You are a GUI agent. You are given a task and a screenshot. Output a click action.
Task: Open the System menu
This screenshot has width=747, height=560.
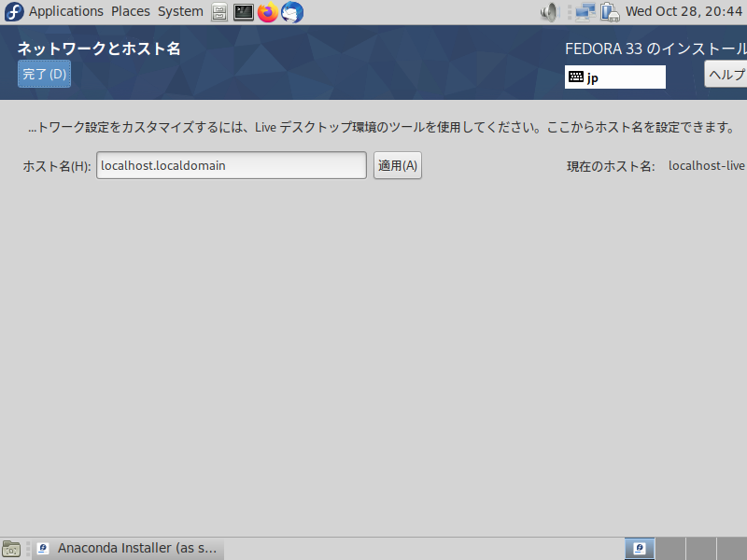point(180,11)
